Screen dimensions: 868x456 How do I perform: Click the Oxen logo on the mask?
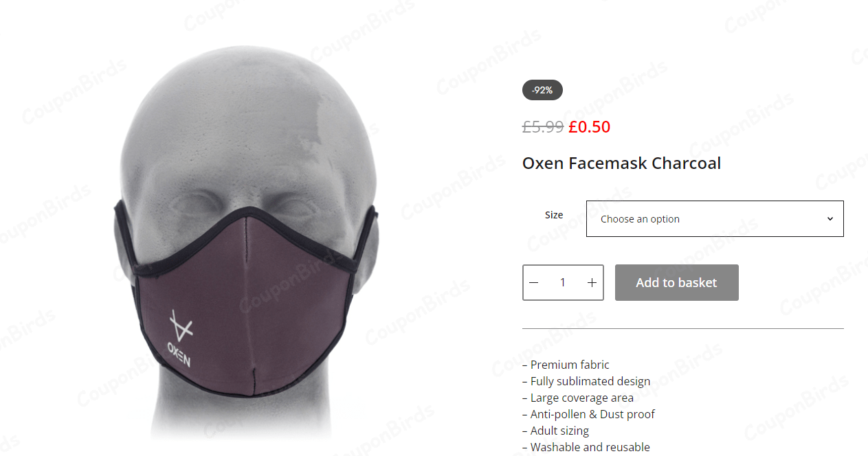pyautogui.click(x=179, y=339)
